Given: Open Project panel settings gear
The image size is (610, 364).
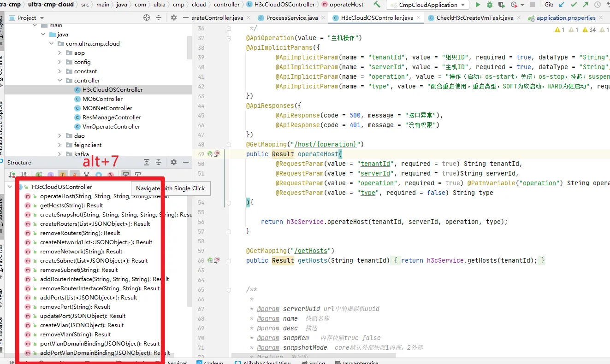Looking at the screenshot, I should [174, 18].
